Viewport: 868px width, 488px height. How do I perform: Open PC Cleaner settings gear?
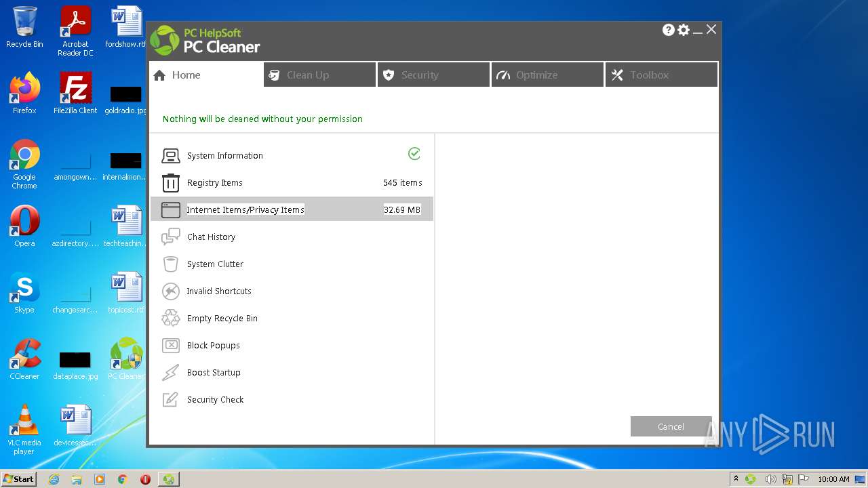pos(684,30)
